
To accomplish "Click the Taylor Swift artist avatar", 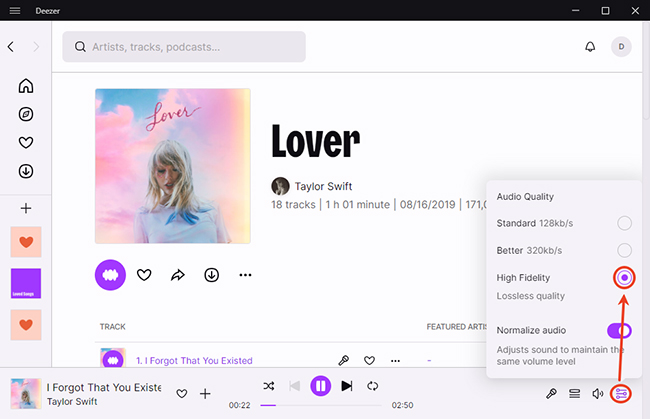I will tap(280, 186).
